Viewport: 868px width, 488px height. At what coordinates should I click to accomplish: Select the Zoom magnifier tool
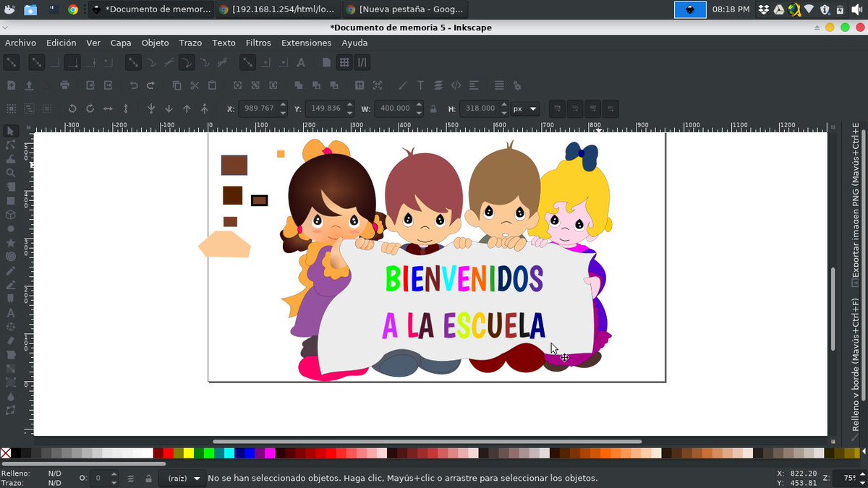coord(11,173)
